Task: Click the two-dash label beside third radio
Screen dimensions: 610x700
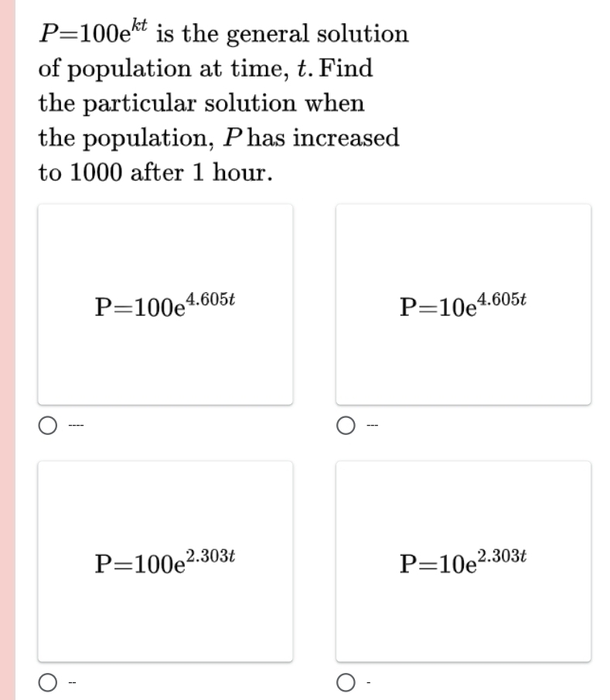Action: 72,683
